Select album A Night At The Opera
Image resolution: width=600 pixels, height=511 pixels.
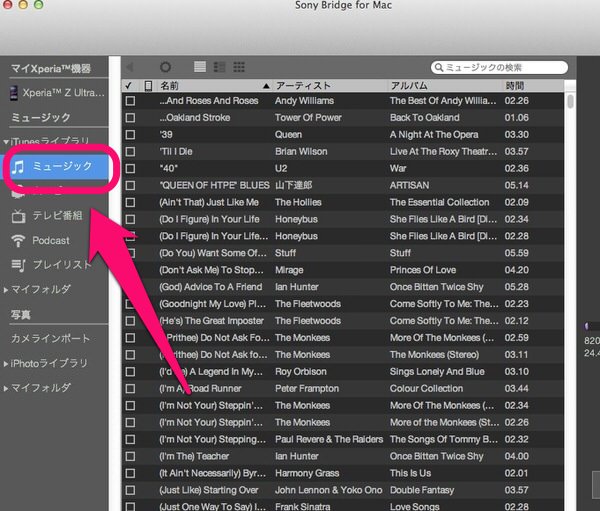[434, 135]
